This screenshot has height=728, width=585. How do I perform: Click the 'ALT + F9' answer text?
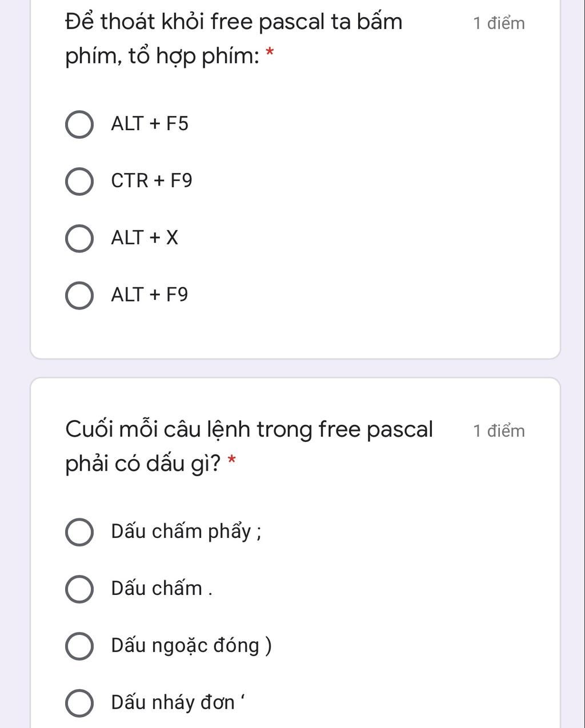[150, 295]
